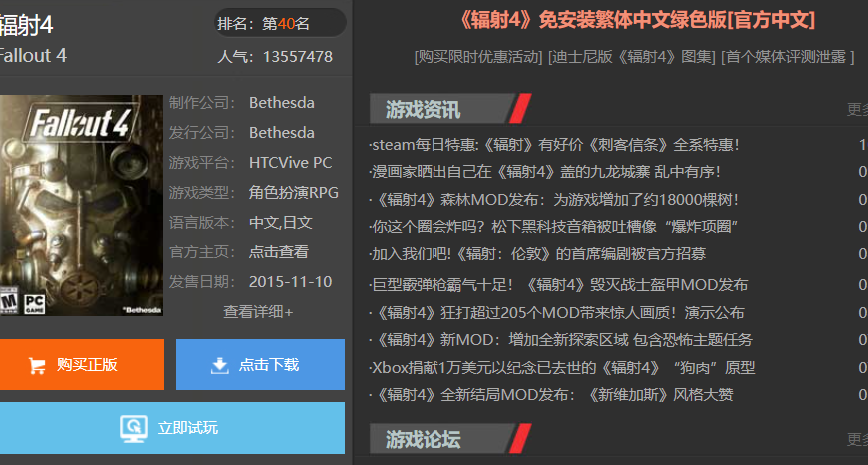Click the game type 角色扮演RPG
The width and height of the screenshot is (868, 465).
pyautogui.click(x=294, y=193)
